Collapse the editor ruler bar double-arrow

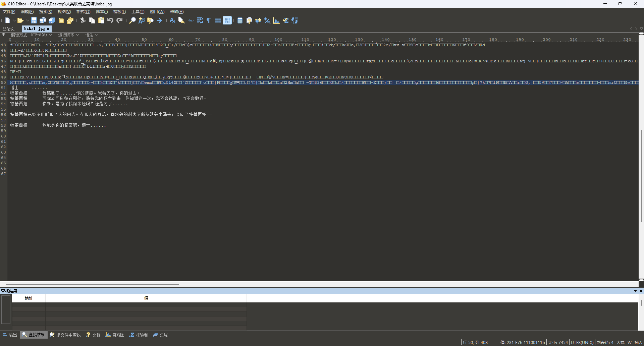pyautogui.click(x=3, y=35)
